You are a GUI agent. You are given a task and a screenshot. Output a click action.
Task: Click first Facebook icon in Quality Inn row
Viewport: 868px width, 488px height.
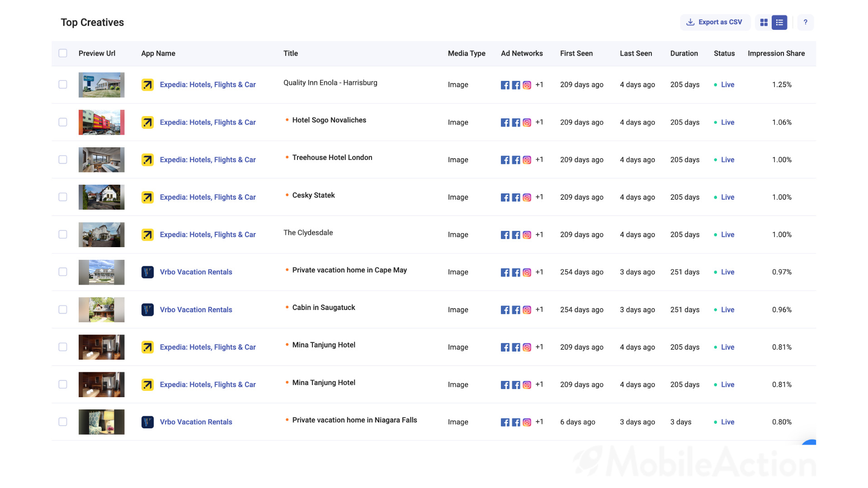505,85
